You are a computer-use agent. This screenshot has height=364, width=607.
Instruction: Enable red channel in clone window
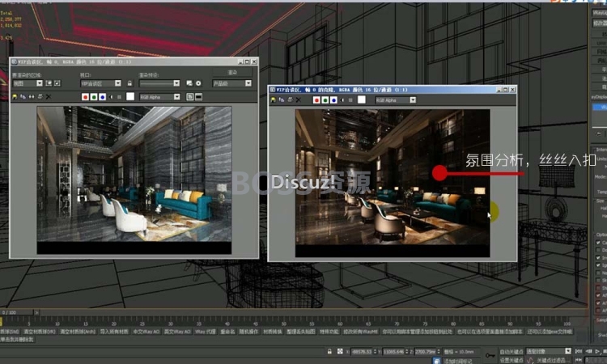(x=316, y=99)
